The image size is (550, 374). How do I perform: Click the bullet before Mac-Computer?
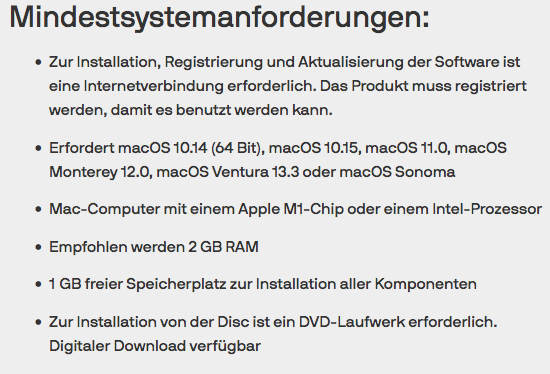click(39, 209)
